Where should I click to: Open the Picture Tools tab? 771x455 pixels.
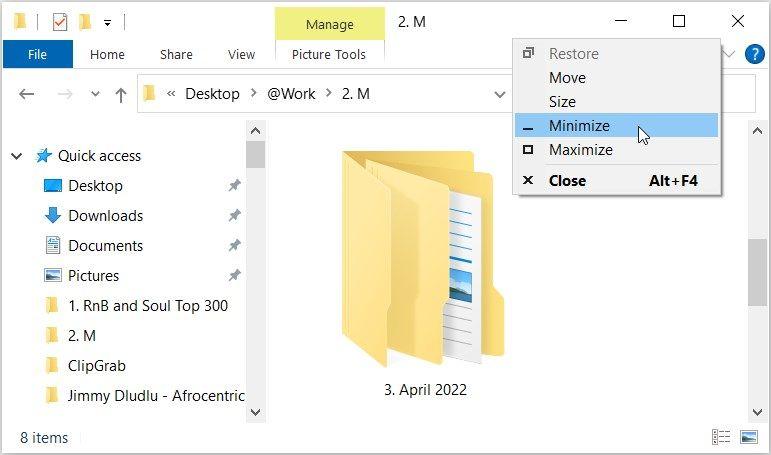tap(329, 54)
